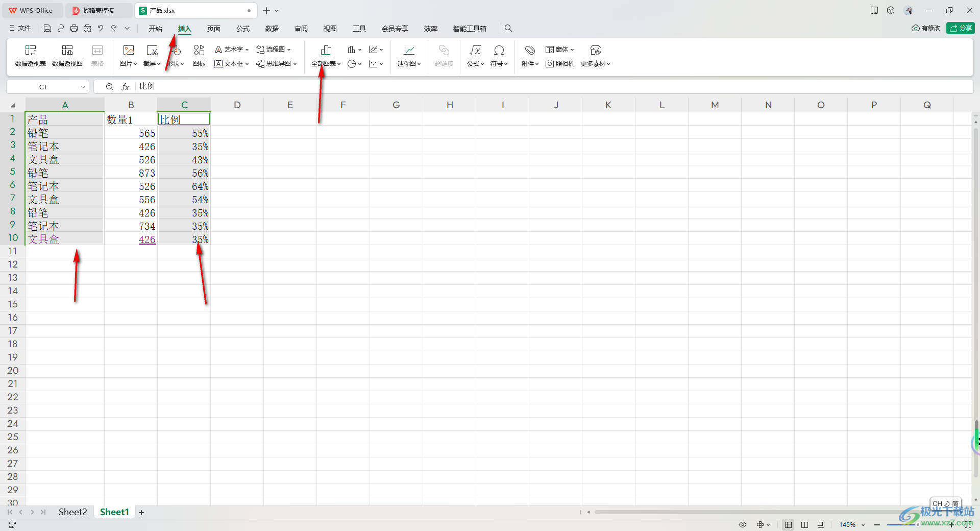Click the Redo arrow icon

pos(114,29)
